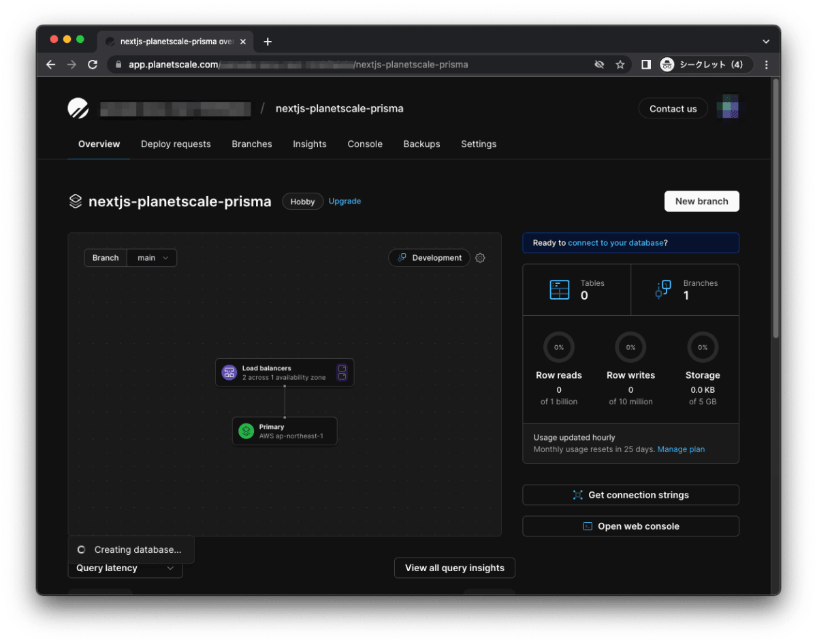Click the browser back arrow
Viewport: 817px width, 644px height.
(50, 65)
